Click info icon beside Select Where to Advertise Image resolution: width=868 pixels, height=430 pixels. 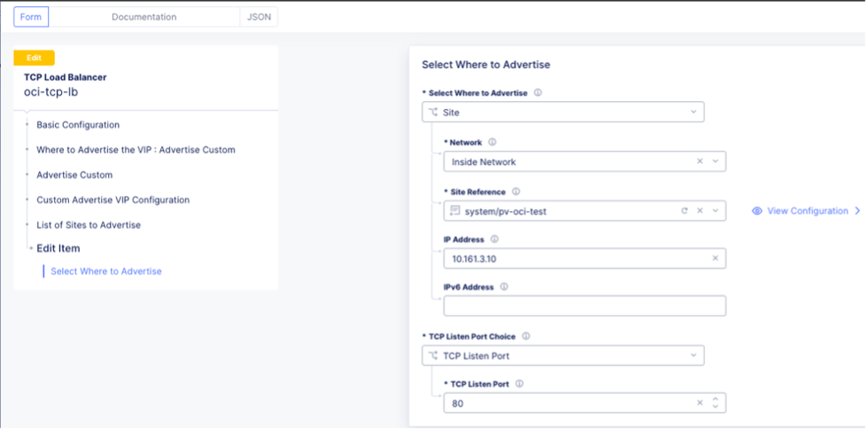(538, 92)
